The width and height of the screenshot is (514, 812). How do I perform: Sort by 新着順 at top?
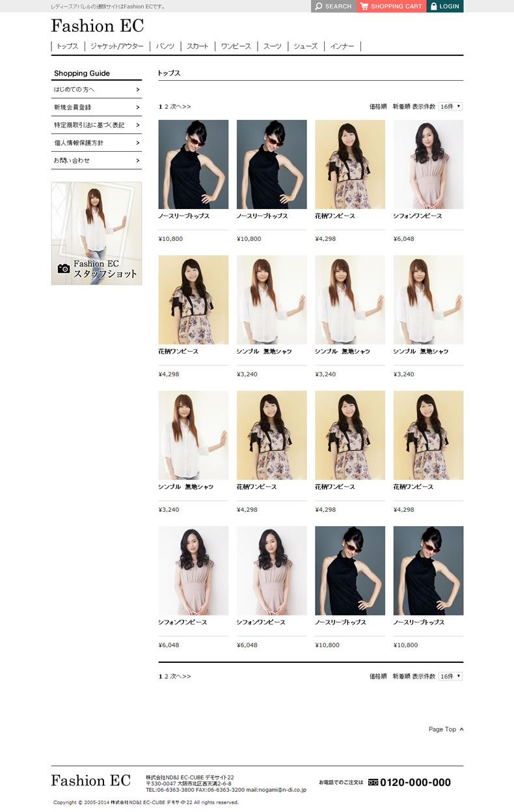tap(401, 106)
